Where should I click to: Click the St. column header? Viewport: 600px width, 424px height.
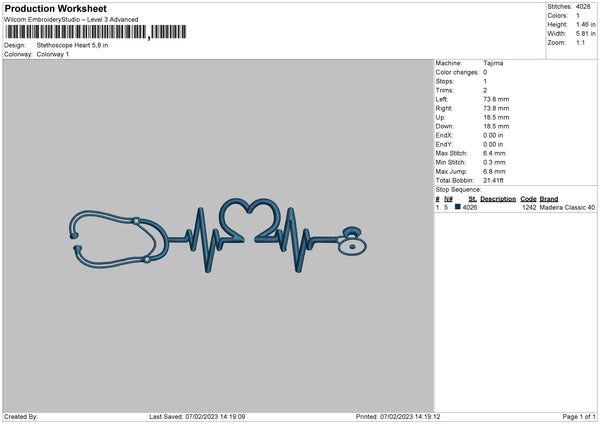coord(472,199)
